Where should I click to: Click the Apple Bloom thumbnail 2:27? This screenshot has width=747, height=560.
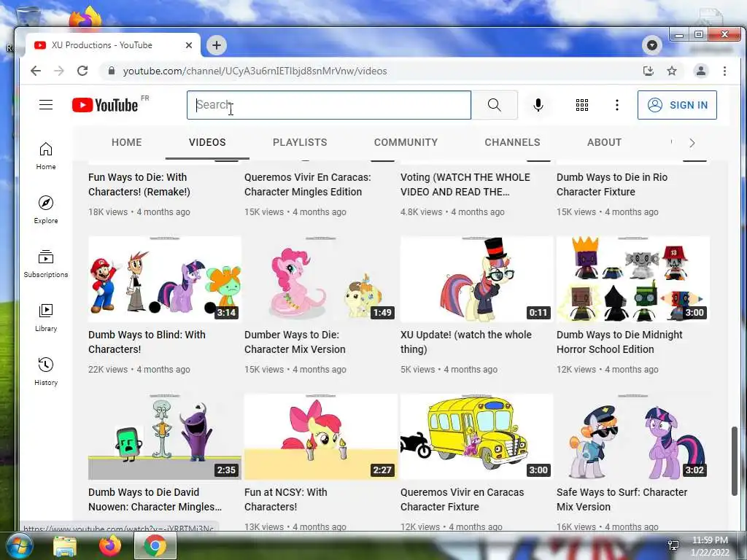pyautogui.click(x=321, y=437)
